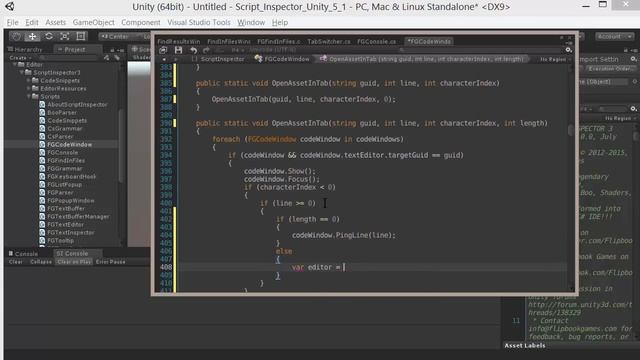Image resolution: width=640 pixels, height=360 pixels.
Task: Toggle Error Pause in Console
Action: [x=111, y=262]
